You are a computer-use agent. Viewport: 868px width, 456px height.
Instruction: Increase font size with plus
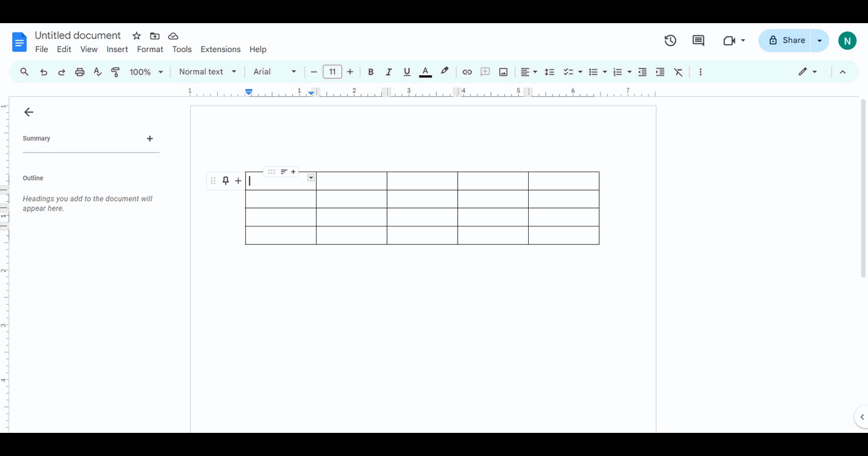point(350,72)
